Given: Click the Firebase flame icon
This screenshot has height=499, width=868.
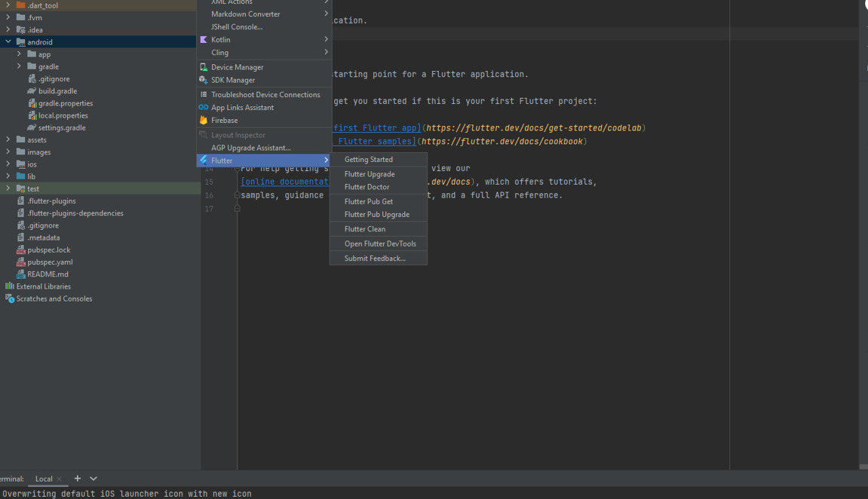Looking at the screenshot, I should point(204,120).
